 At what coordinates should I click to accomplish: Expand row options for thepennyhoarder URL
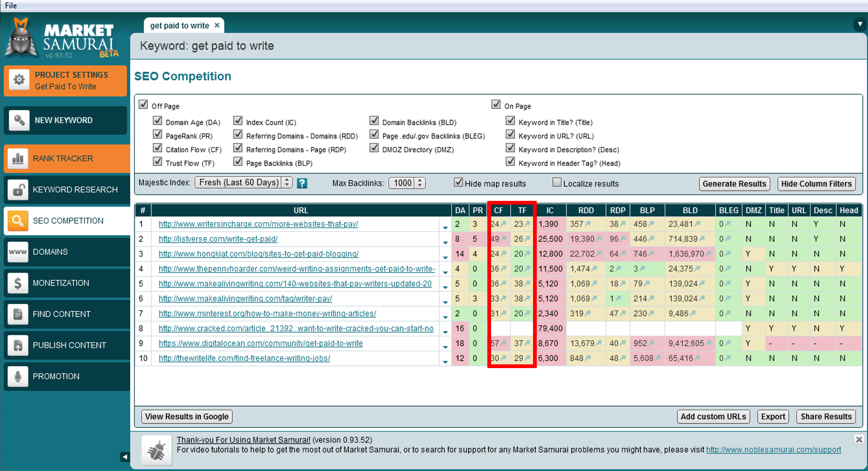[x=445, y=272]
